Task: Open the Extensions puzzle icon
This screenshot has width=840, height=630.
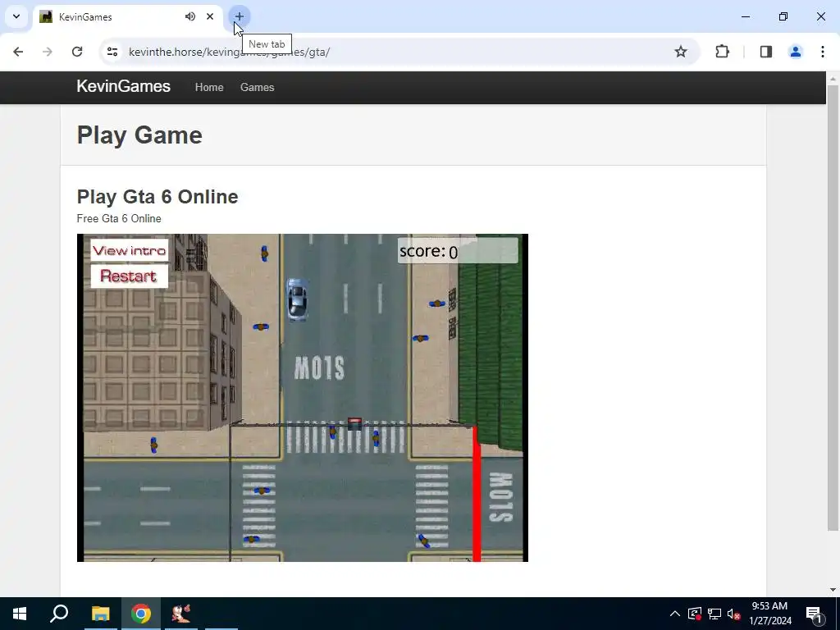Action: 722,52
